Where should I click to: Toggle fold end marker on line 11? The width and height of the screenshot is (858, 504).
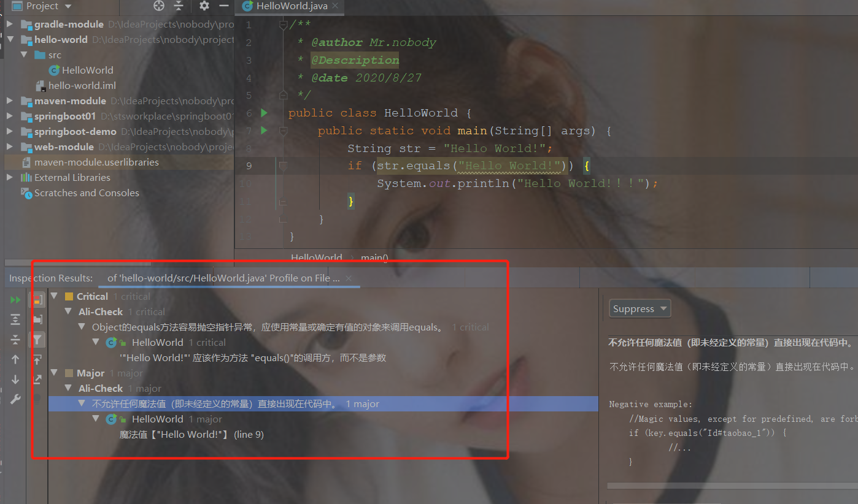click(283, 201)
